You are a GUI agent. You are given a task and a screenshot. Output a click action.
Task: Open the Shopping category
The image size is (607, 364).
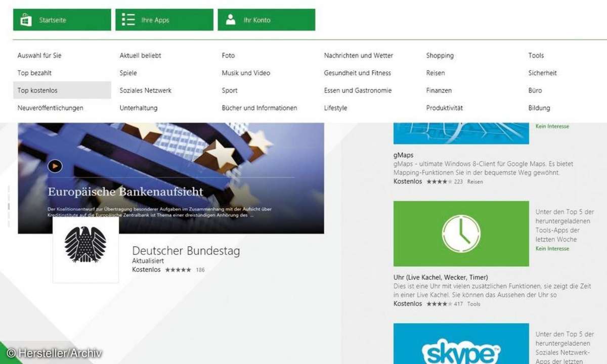click(440, 56)
